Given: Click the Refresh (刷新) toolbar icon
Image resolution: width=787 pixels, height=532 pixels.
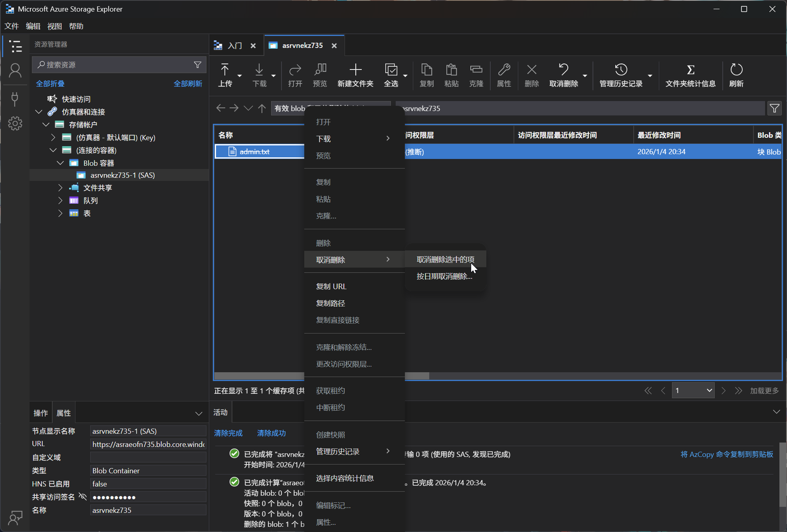Looking at the screenshot, I should pos(736,70).
